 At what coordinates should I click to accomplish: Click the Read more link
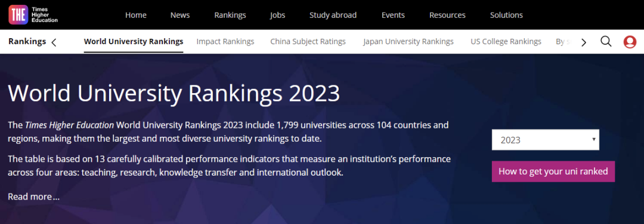click(33, 197)
